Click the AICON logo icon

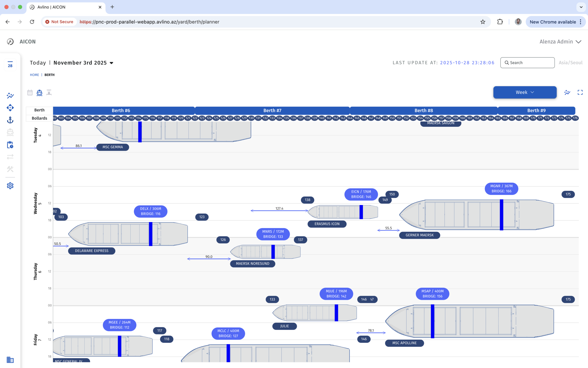(10, 42)
